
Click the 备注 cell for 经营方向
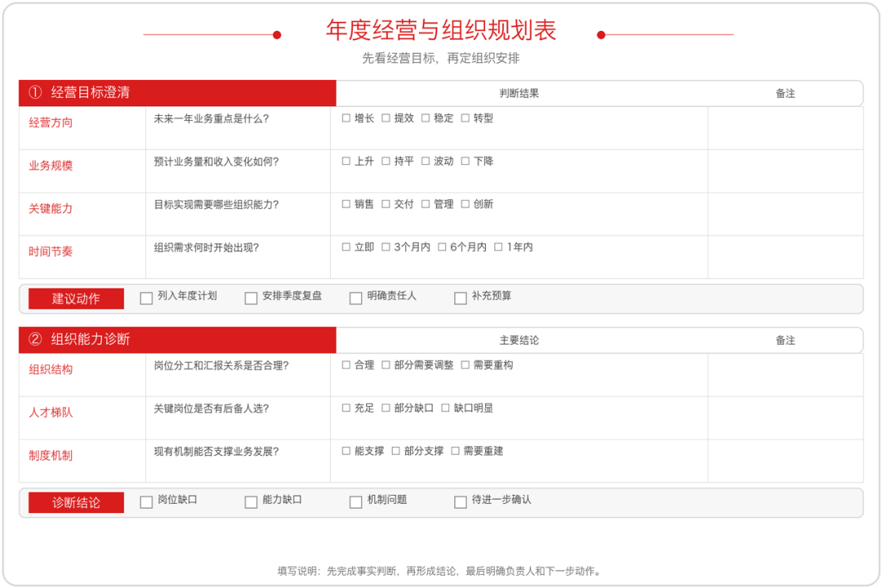(786, 128)
